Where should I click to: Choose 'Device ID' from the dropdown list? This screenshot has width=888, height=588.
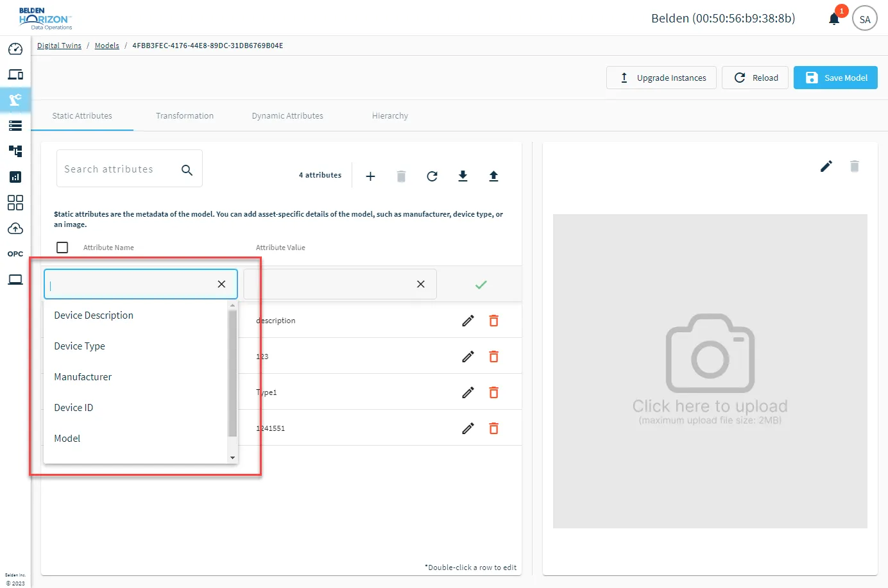[x=136, y=408]
